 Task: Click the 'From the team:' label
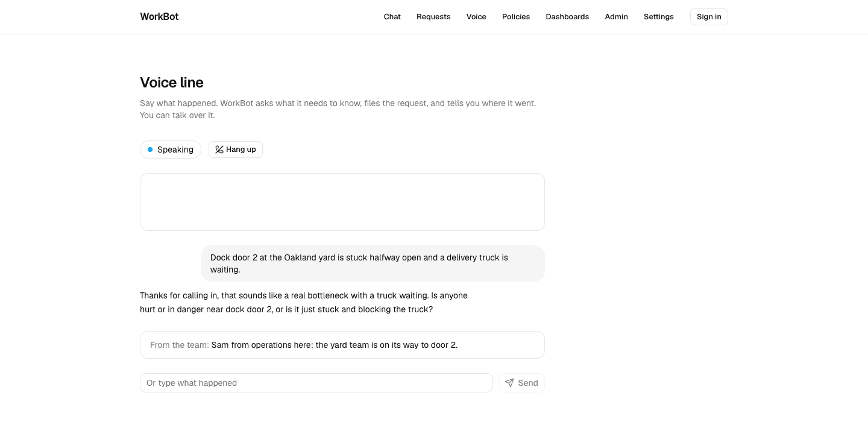180,345
